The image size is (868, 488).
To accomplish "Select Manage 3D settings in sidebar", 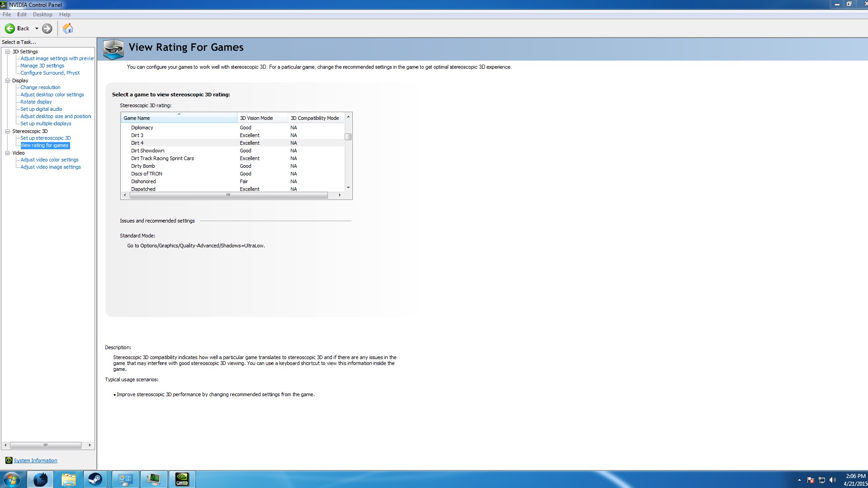I will tap(42, 66).
